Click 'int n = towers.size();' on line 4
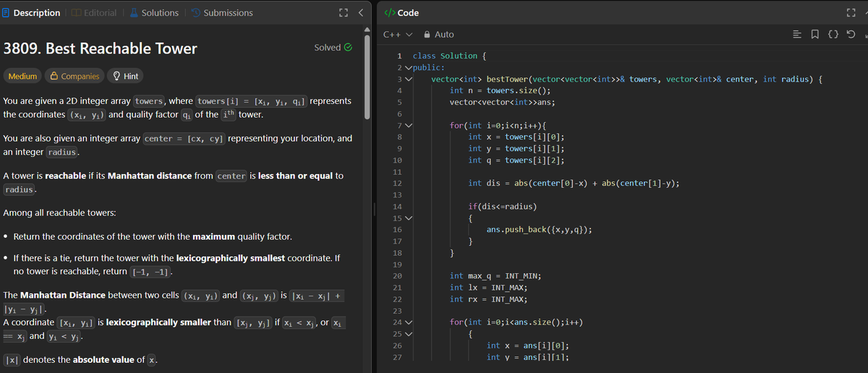 [500, 90]
